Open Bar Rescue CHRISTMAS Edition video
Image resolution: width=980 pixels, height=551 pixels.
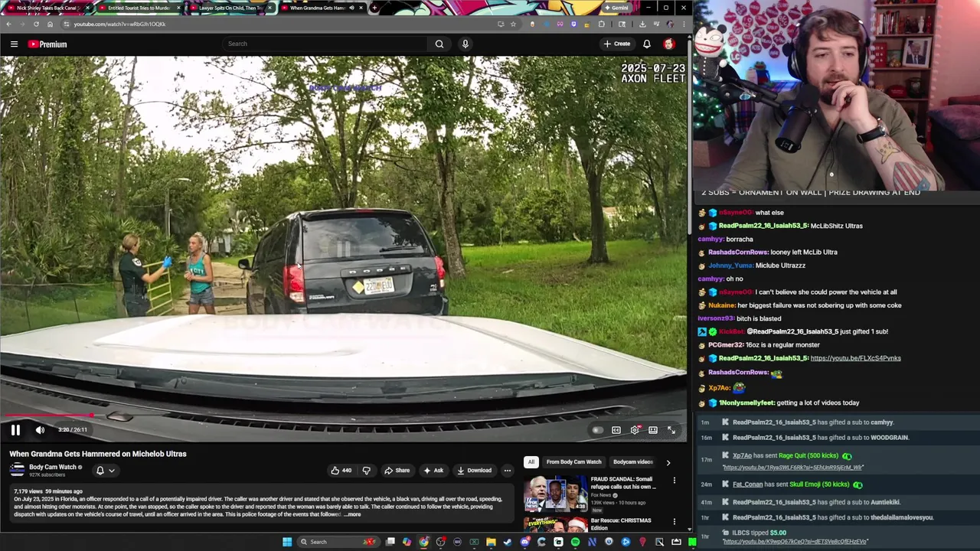[621, 524]
